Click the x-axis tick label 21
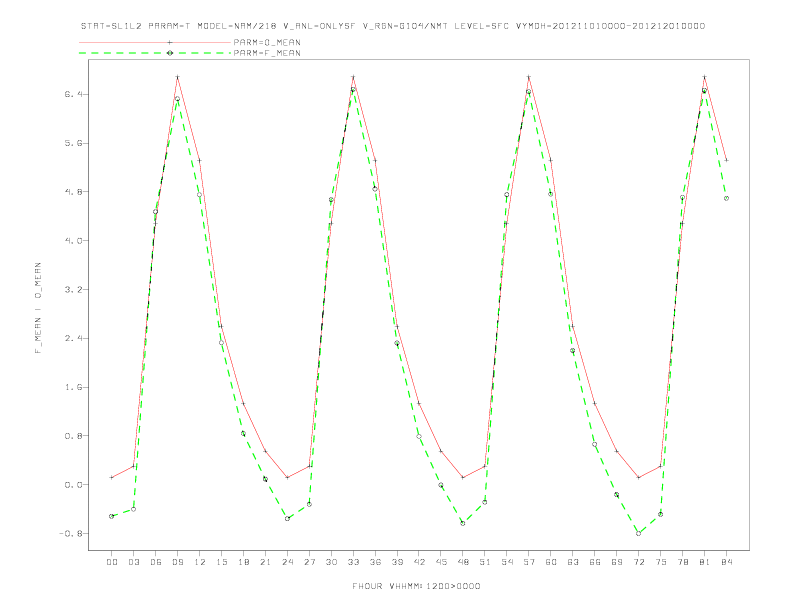Image resolution: width=792 pixels, height=612 pixels. coord(265,562)
